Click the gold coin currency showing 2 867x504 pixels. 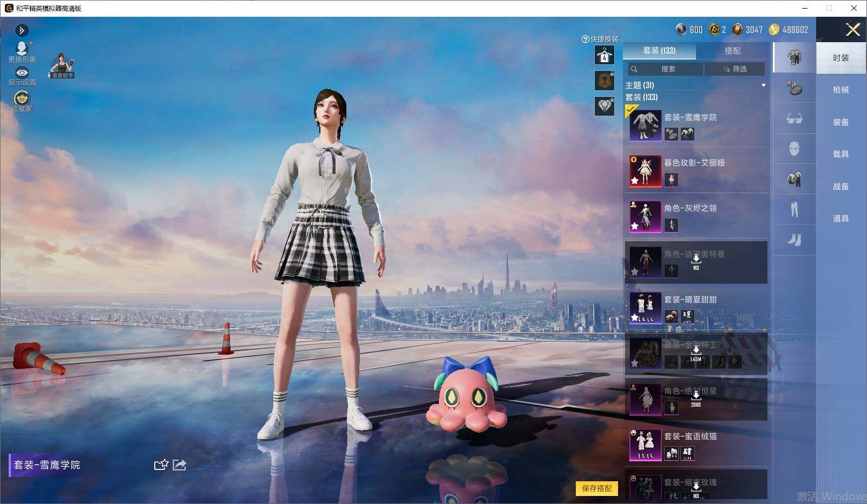(714, 29)
